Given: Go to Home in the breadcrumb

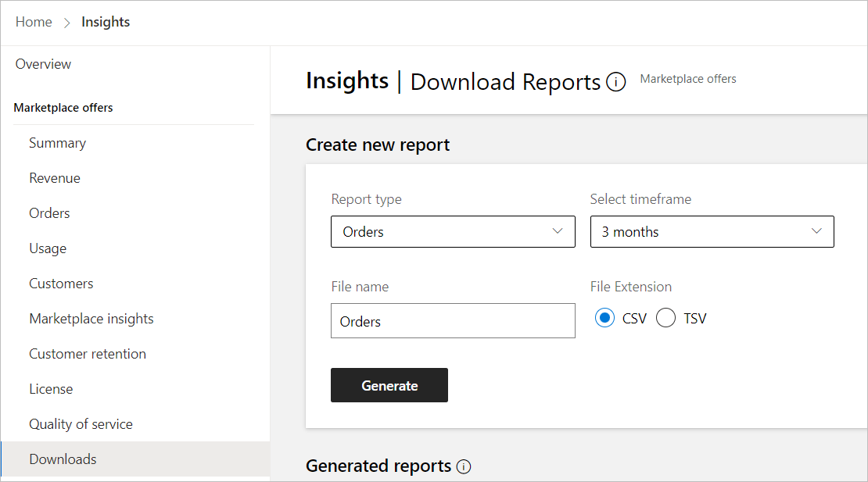Looking at the screenshot, I should pos(34,22).
